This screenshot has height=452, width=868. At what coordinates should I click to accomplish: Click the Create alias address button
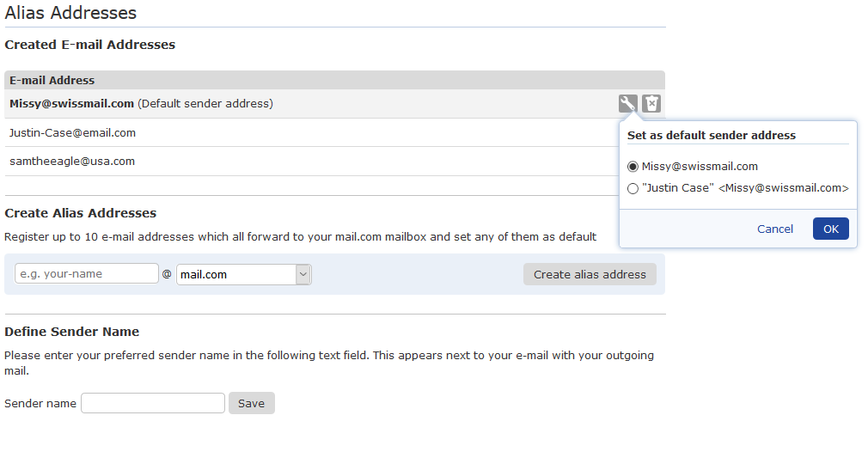coord(590,274)
